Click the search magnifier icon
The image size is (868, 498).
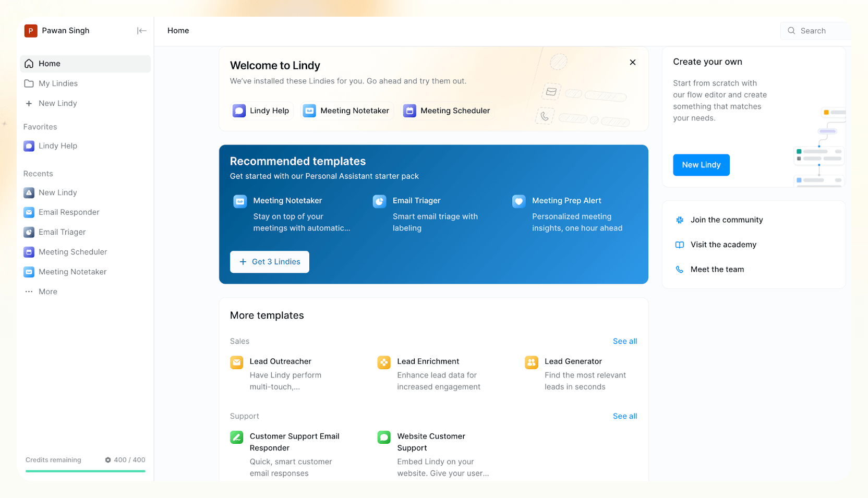pyautogui.click(x=791, y=31)
